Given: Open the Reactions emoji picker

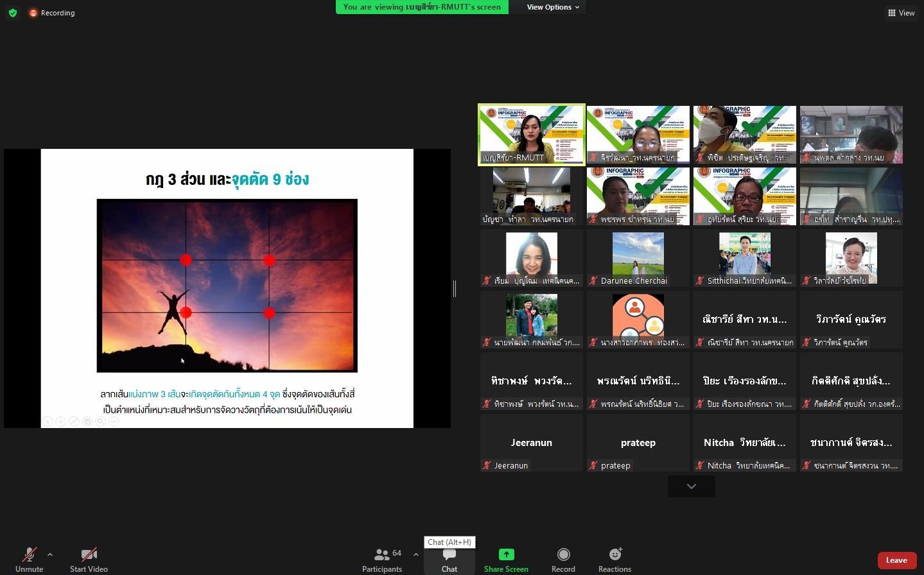Looking at the screenshot, I should click(x=615, y=554).
